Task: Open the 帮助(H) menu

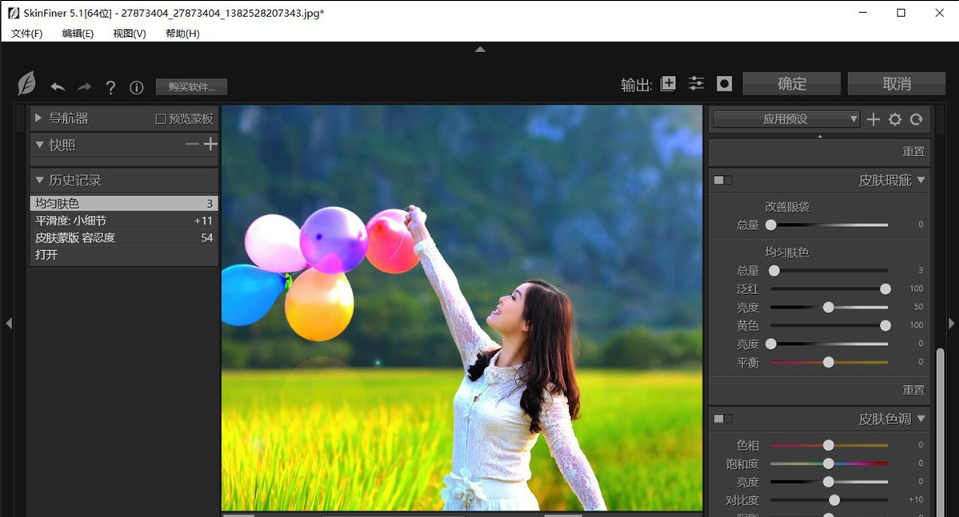Action: click(182, 34)
